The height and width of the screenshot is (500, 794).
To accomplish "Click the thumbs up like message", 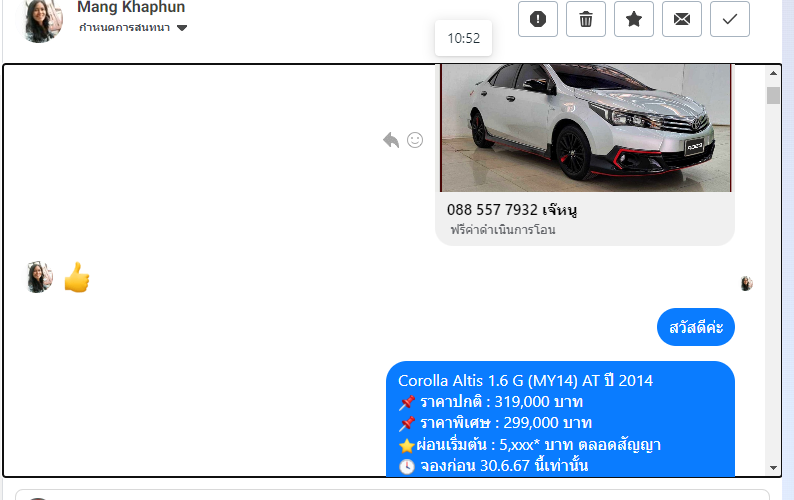I will click(x=77, y=277).
